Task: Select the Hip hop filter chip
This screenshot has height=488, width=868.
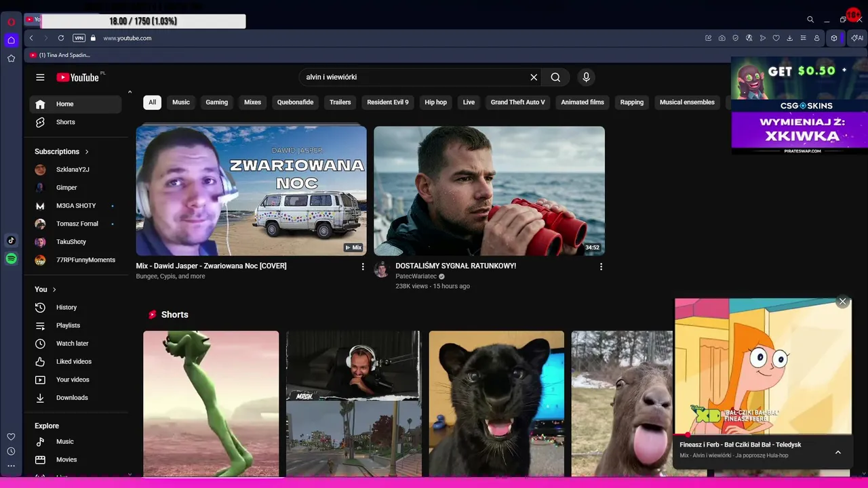Action: click(x=436, y=102)
